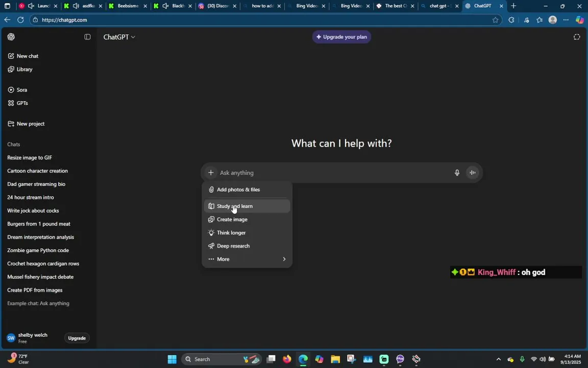
Task: Click the ChatGPT logo icon in sidebar
Action: (x=11, y=37)
